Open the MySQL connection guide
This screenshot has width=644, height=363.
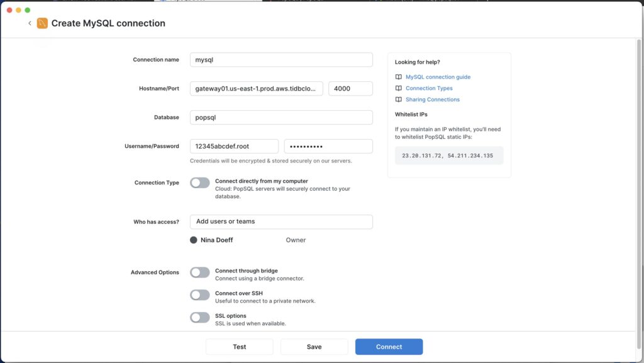tap(438, 76)
